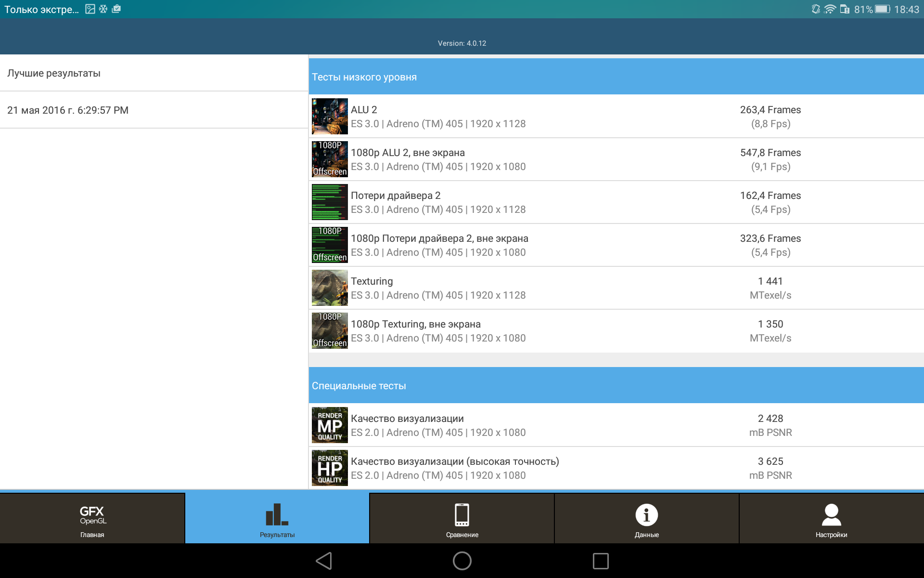
Task: Tap the 1080p Потери драйвера 2 offscreen icon
Action: [330, 245]
